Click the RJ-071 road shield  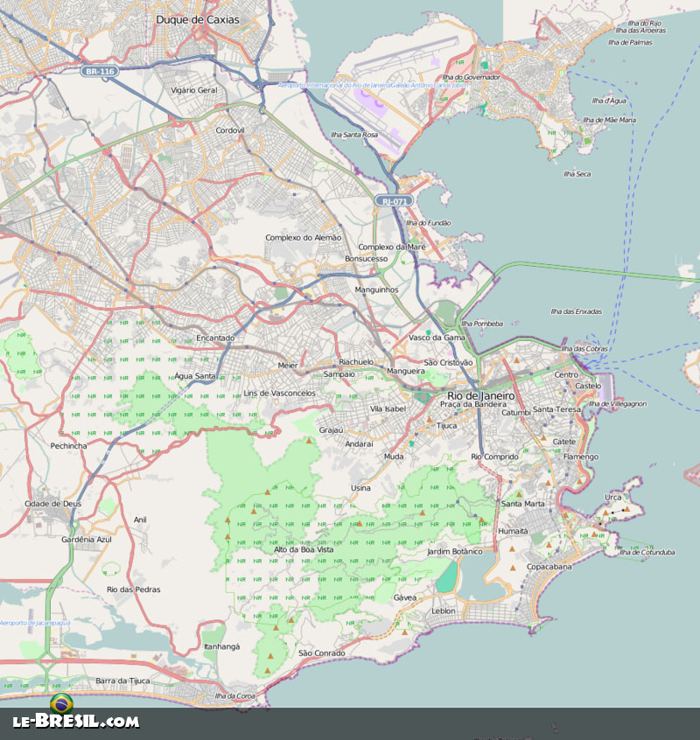[395, 201]
